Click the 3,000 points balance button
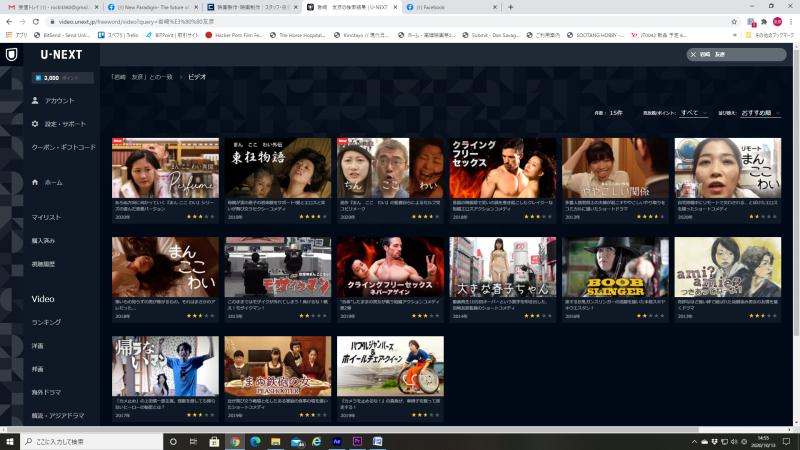800x450 pixels. pos(62,78)
